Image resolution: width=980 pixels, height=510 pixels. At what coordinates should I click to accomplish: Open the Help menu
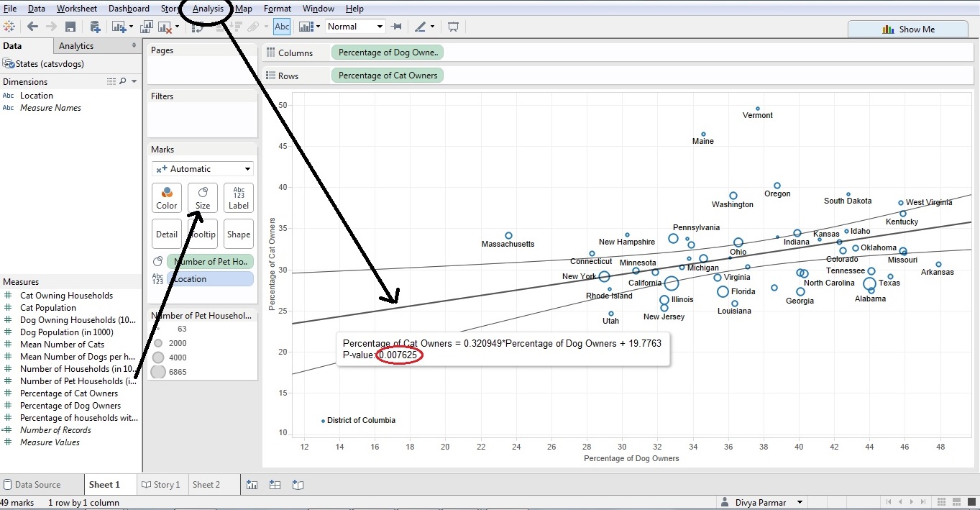pyautogui.click(x=355, y=9)
